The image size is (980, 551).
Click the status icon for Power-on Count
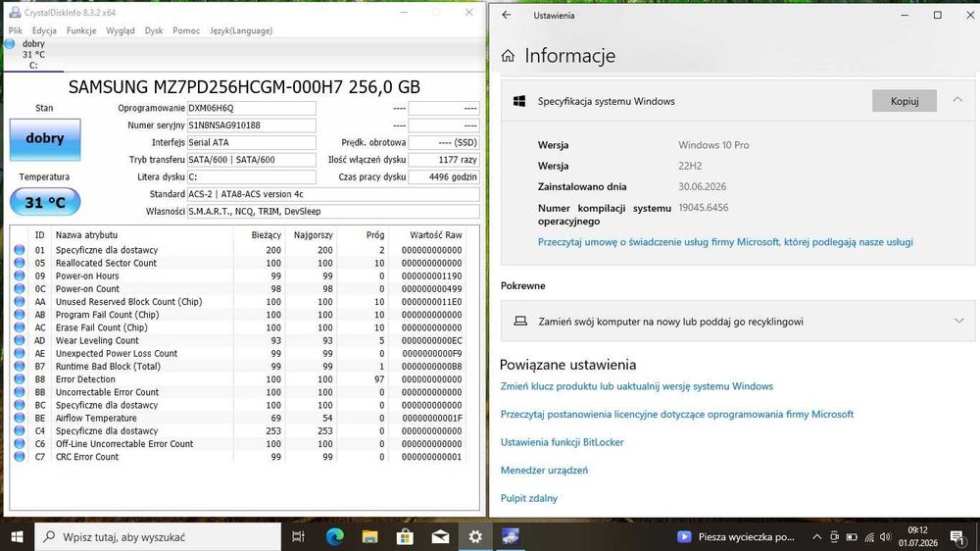tap(20, 289)
